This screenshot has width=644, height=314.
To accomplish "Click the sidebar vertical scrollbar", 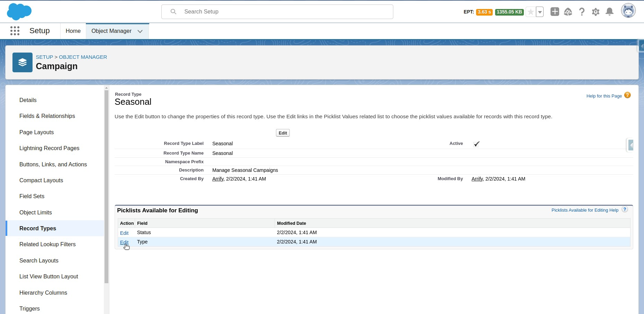I will (106, 187).
